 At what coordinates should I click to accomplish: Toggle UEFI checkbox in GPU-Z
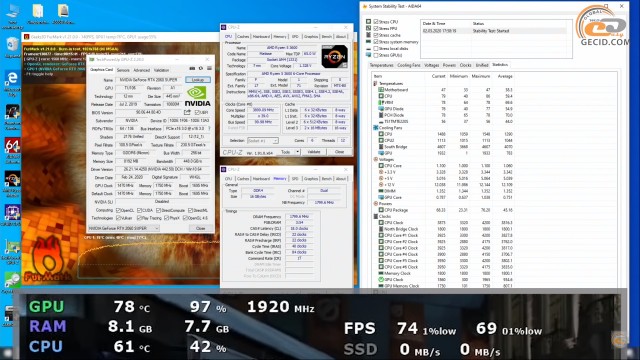197,112
